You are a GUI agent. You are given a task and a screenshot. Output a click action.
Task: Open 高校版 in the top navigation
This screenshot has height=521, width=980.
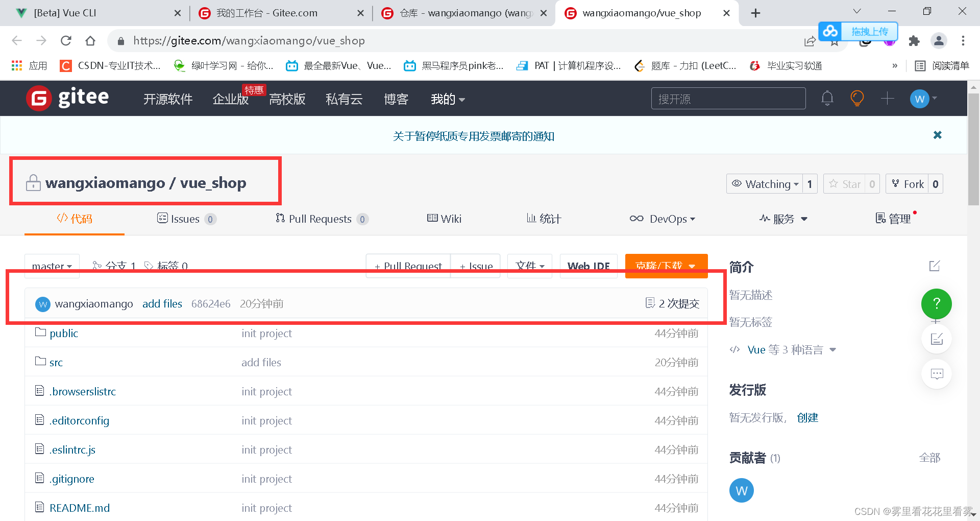coord(287,99)
